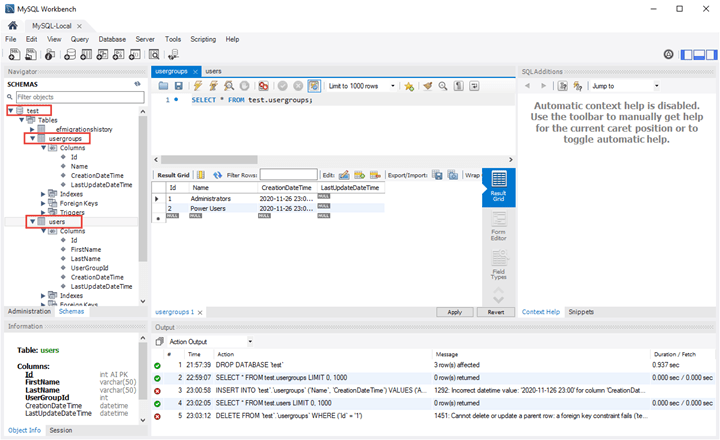Click the Filter Rows input field
Viewport: 720px width, 440px height.
coord(288,175)
